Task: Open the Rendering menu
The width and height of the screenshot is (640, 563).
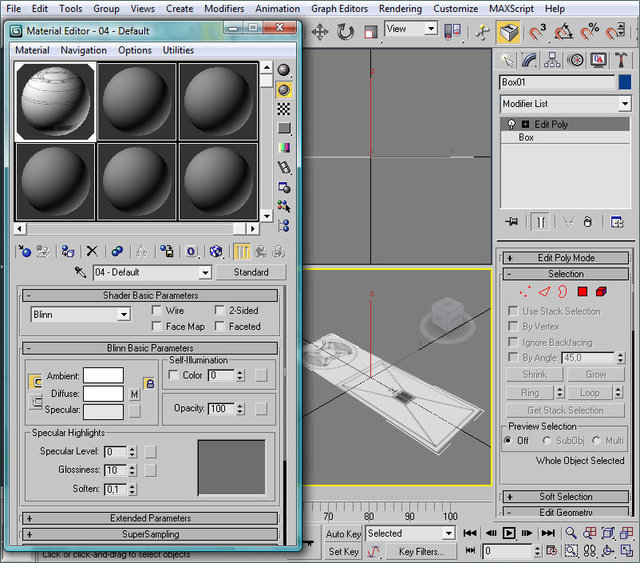Action: [x=400, y=8]
